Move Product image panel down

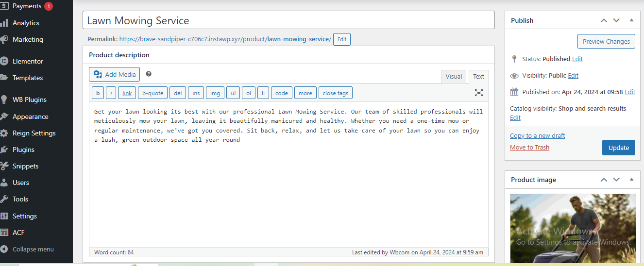click(616, 180)
